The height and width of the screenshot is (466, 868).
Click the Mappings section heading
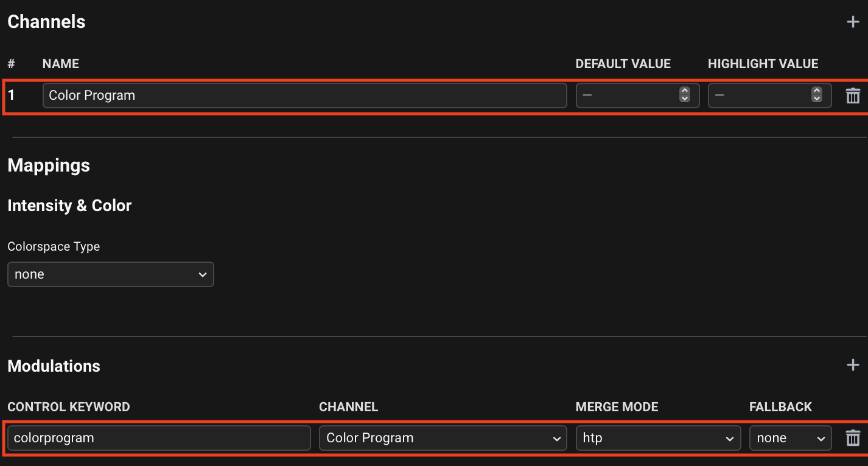coord(49,165)
